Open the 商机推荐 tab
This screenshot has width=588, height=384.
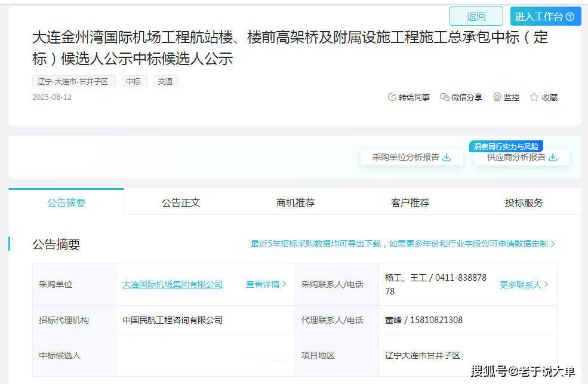point(295,202)
